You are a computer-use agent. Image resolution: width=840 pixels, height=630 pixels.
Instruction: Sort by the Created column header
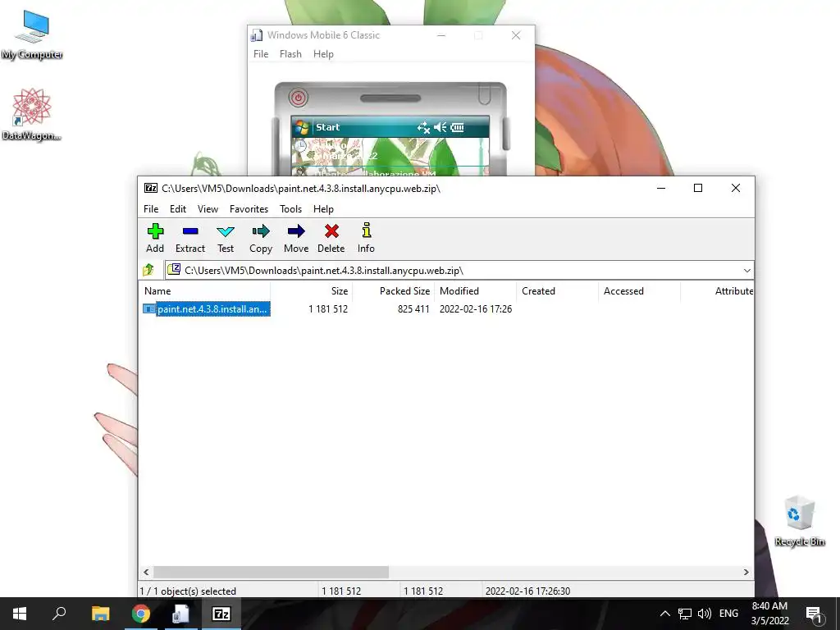coord(558,291)
